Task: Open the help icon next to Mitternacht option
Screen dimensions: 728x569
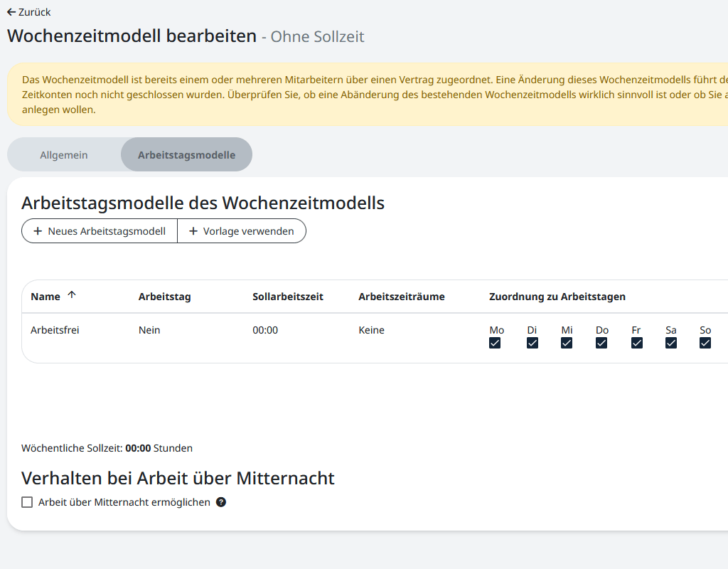Action: click(220, 502)
